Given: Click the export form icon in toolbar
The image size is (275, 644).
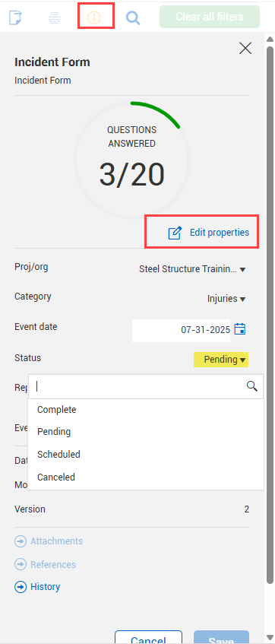Looking at the screenshot, I should (15, 17).
